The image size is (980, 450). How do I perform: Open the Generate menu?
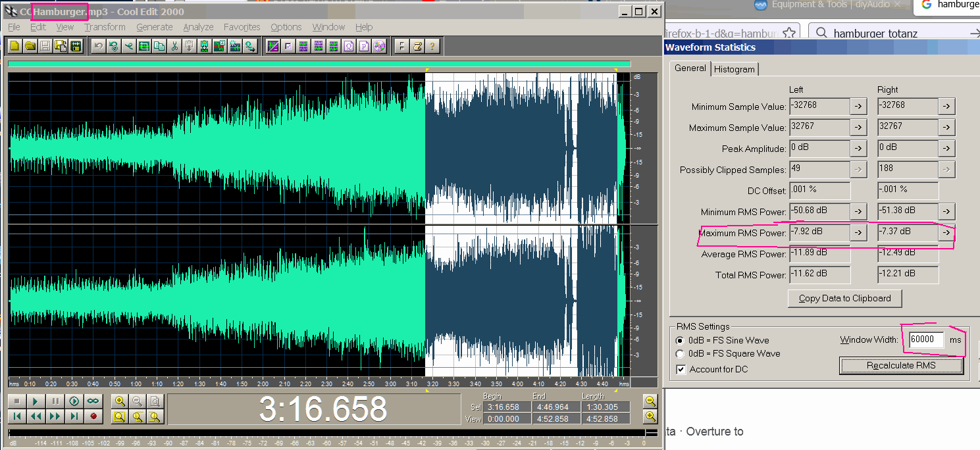coord(155,27)
